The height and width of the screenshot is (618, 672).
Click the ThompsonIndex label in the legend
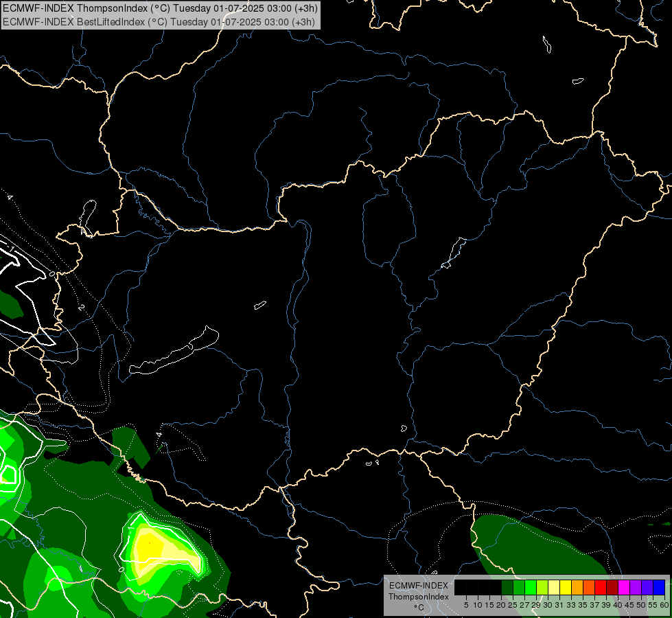click(419, 597)
